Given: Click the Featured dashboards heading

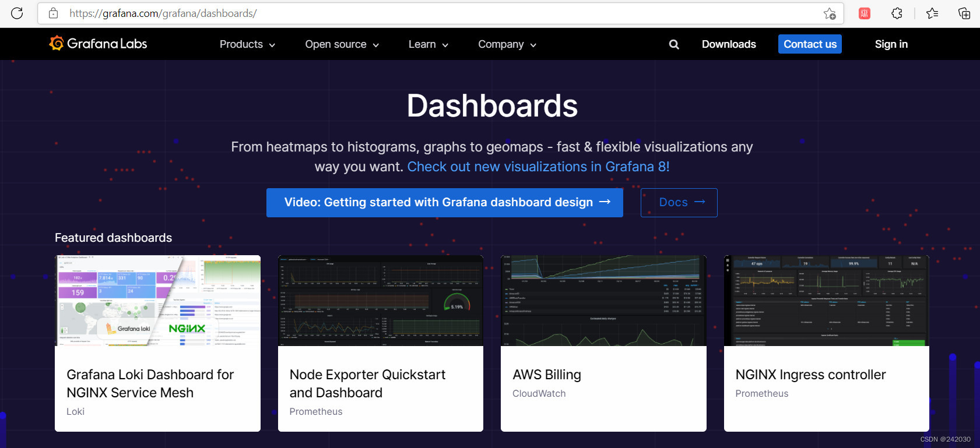Looking at the screenshot, I should (x=114, y=238).
